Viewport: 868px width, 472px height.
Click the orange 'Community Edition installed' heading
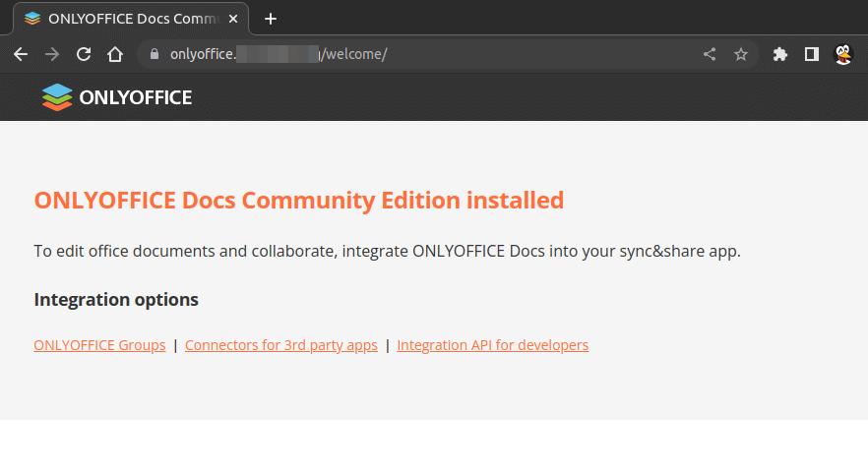[x=298, y=201]
